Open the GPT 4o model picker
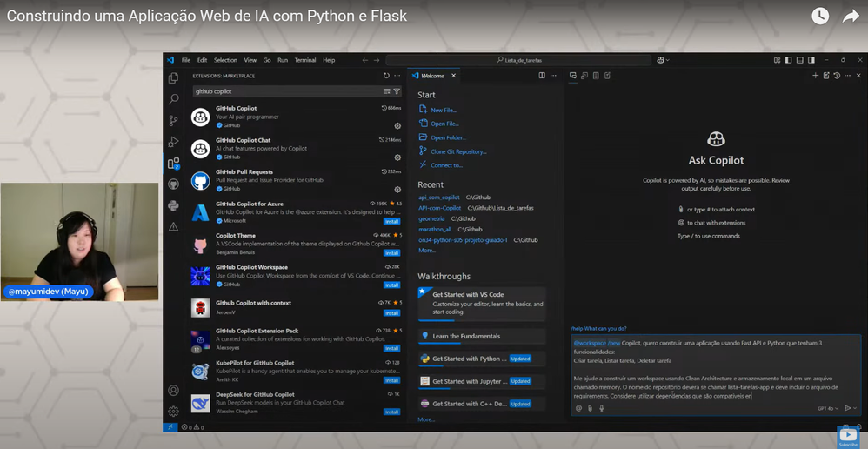 pyautogui.click(x=828, y=408)
